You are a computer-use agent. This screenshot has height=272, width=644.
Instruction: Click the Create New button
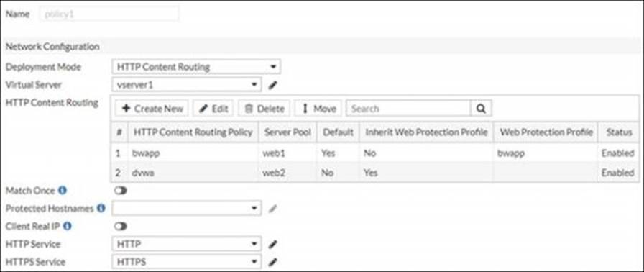coord(152,109)
